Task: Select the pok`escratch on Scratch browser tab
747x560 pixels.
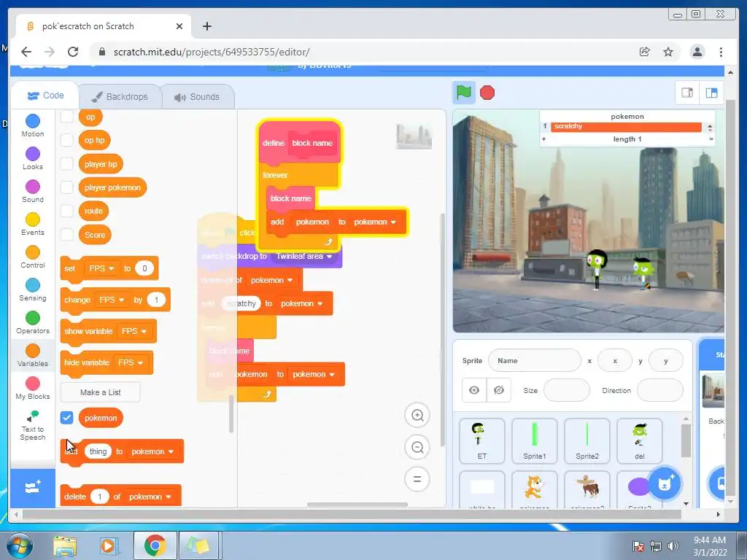Action: pos(104,26)
